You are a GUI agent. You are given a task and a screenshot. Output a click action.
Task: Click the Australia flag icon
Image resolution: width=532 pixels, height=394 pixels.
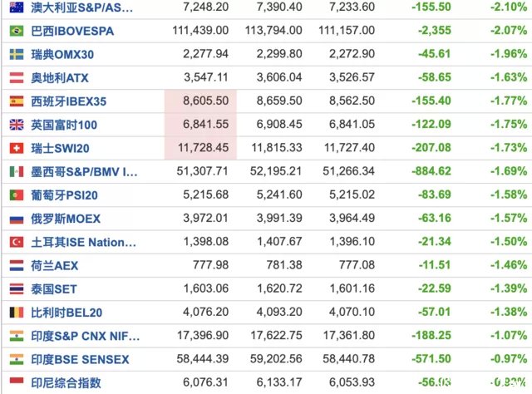(x=17, y=7)
